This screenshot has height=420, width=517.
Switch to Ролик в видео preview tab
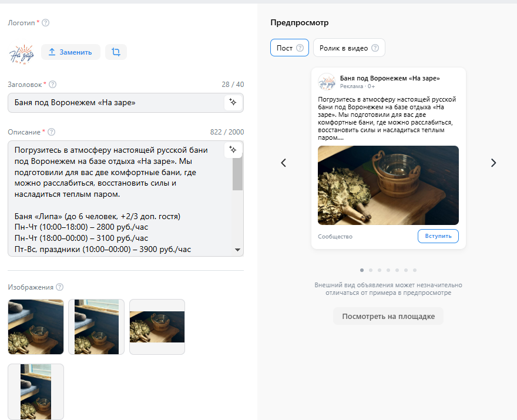point(349,48)
